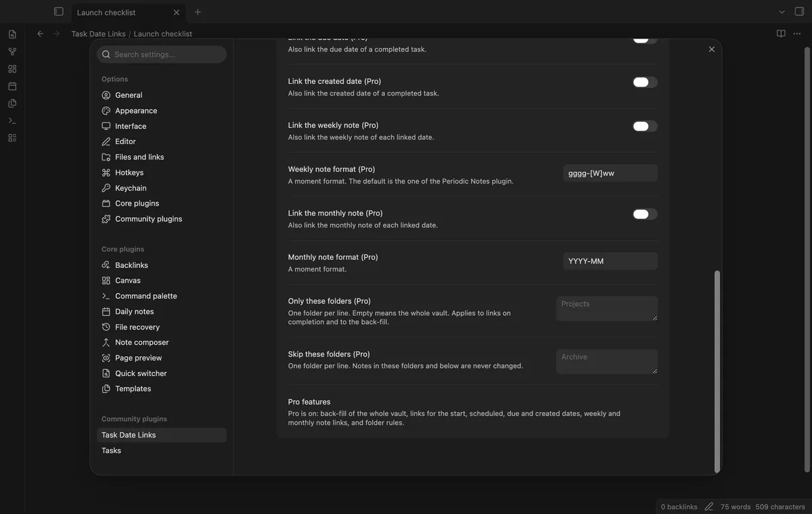Open today's daily note ribbon icon
Image resolution: width=812 pixels, height=514 pixels.
pyautogui.click(x=12, y=86)
